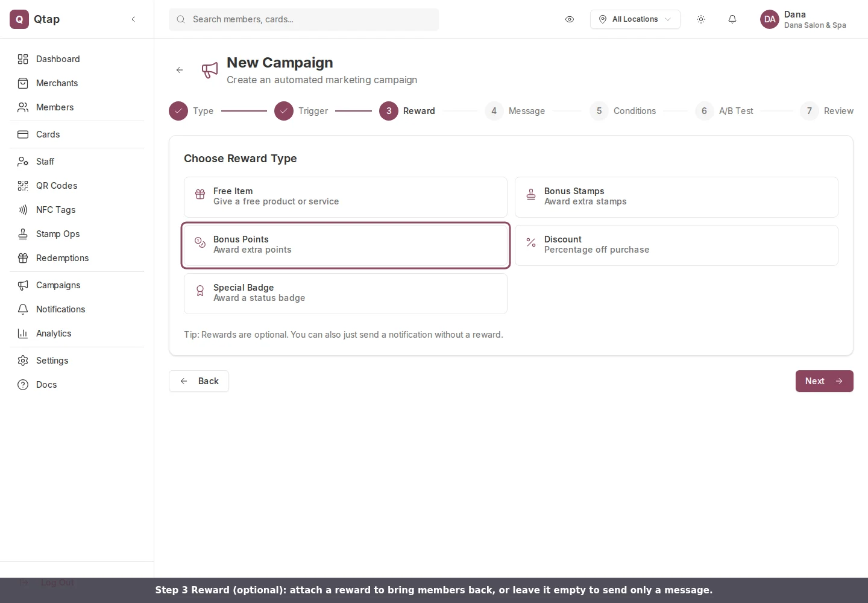Open Campaigns in sidebar
868x603 pixels.
pos(77,285)
